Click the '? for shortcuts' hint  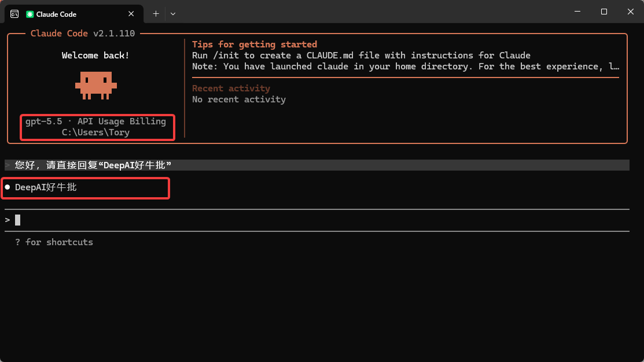pos(54,242)
